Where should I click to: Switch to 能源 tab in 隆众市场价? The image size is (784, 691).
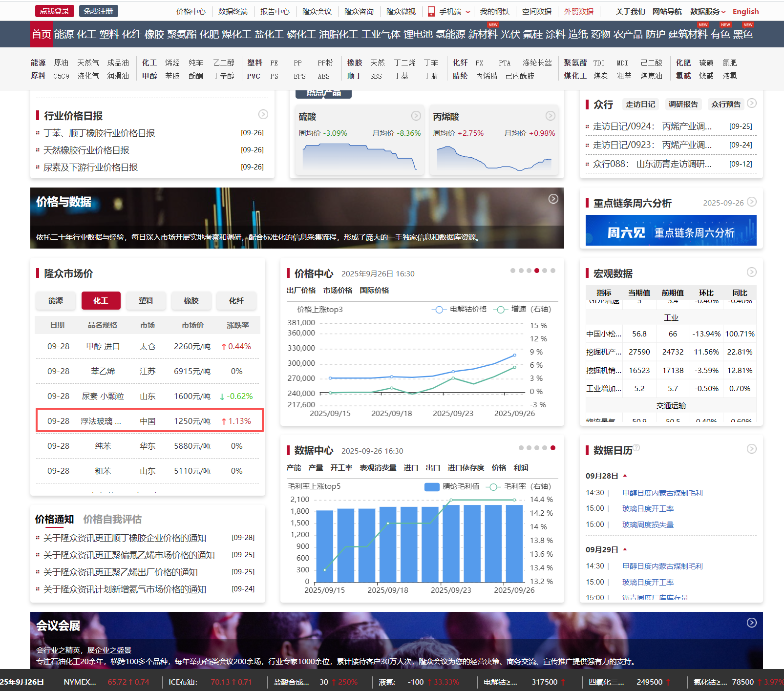point(56,301)
